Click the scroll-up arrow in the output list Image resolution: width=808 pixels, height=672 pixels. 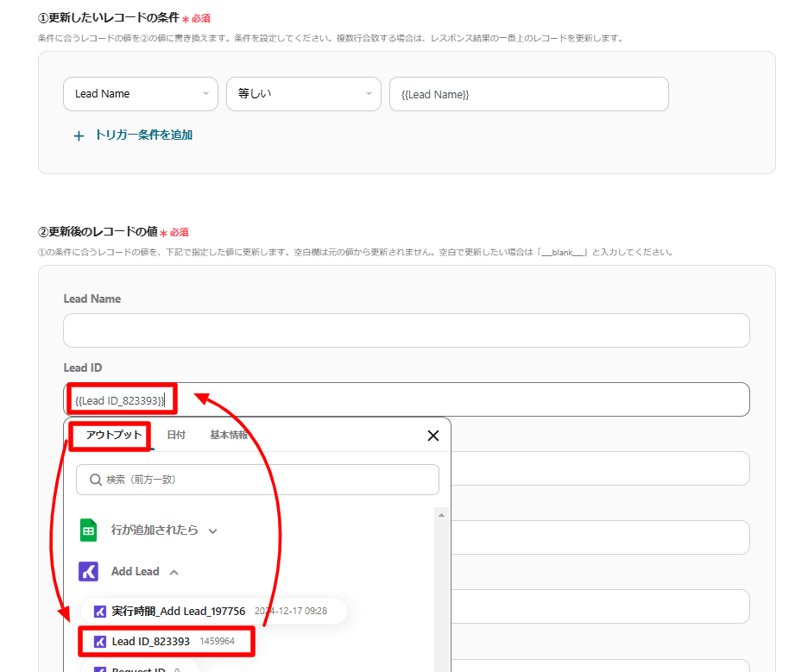tap(441, 515)
